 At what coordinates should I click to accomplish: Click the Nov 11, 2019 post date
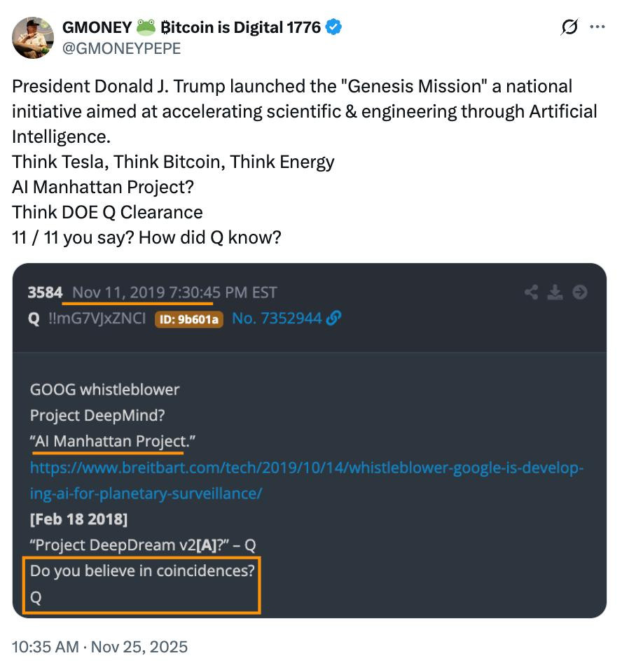point(119,293)
